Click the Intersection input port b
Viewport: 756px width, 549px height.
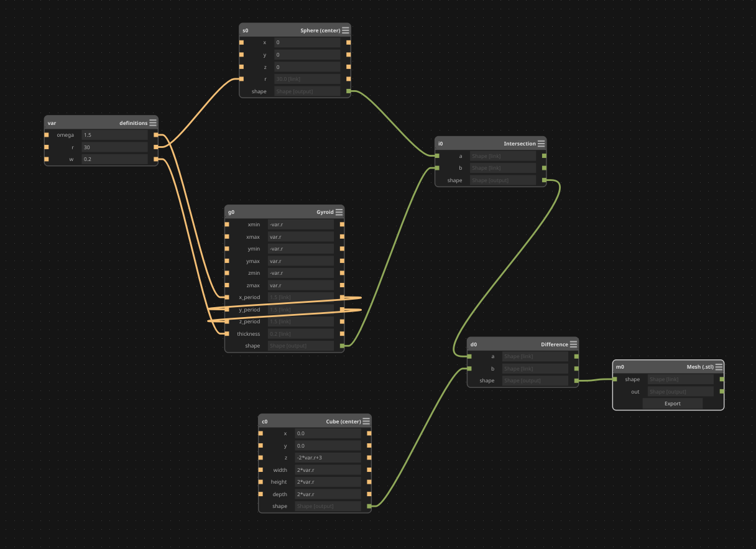[x=438, y=168]
